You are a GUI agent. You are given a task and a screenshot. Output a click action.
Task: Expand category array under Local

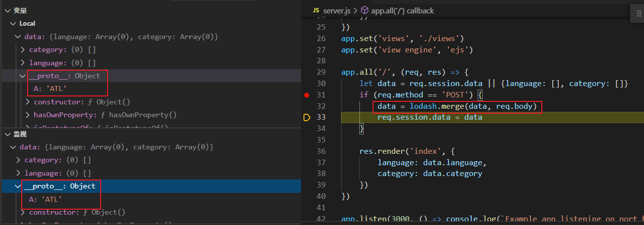pos(23,49)
